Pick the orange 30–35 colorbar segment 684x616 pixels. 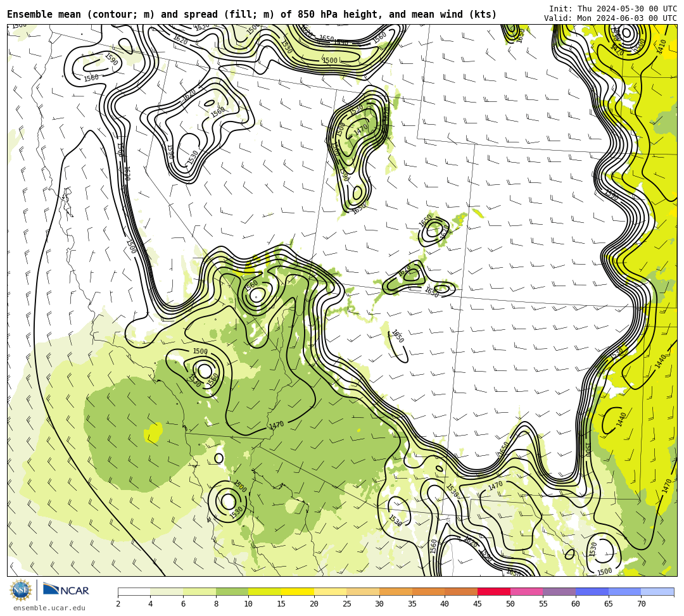click(396, 591)
